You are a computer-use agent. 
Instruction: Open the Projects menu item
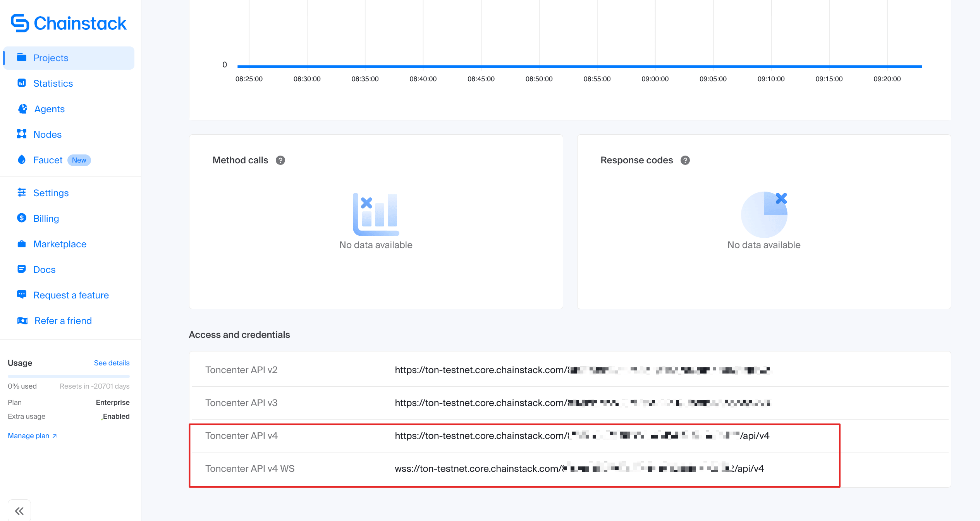pos(69,58)
